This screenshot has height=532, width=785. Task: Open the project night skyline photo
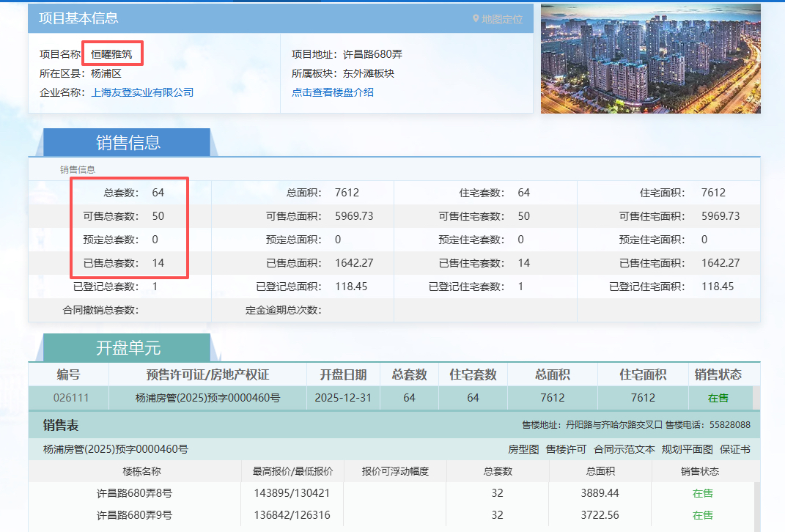click(650, 59)
